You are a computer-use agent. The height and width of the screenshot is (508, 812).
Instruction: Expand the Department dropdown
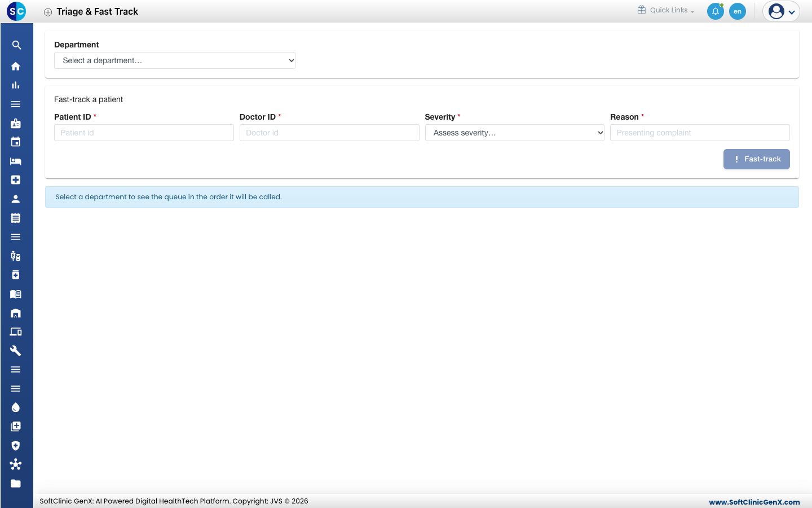point(175,60)
